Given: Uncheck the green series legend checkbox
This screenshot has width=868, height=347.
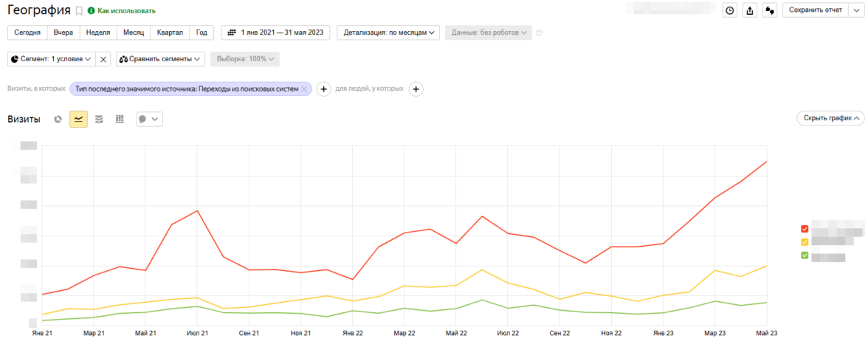Looking at the screenshot, I should [x=805, y=255].
